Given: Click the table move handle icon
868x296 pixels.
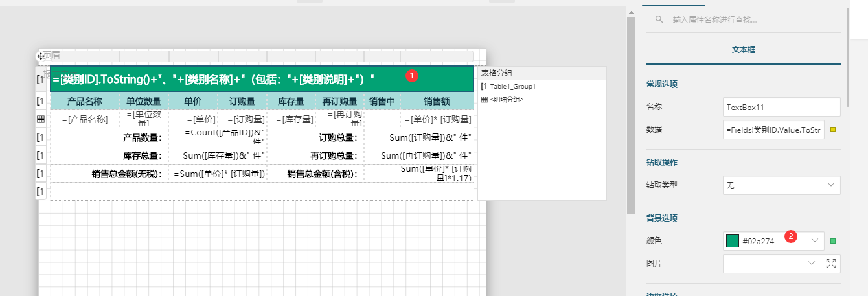Looking at the screenshot, I should point(41,56).
